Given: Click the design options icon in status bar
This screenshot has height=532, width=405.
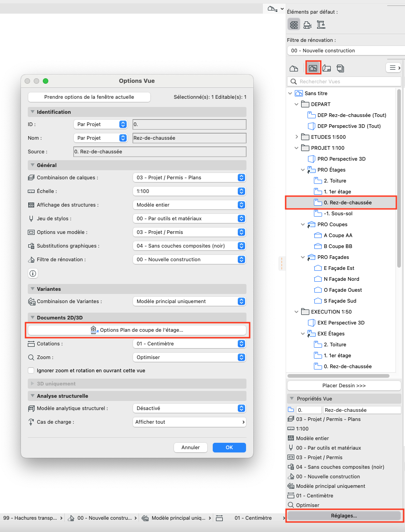Looking at the screenshot, I should click(x=145, y=518).
